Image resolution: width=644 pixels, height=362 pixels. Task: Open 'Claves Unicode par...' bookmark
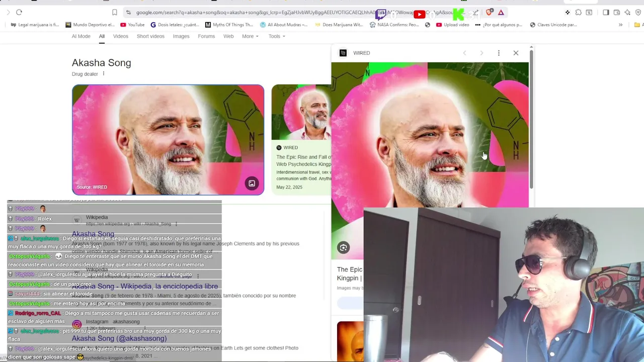tap(553, 25)
